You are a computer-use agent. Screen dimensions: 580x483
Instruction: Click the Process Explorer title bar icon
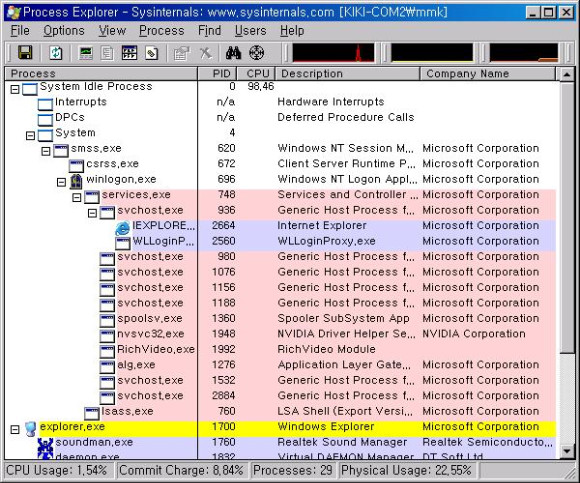click(x=14, y=12)
